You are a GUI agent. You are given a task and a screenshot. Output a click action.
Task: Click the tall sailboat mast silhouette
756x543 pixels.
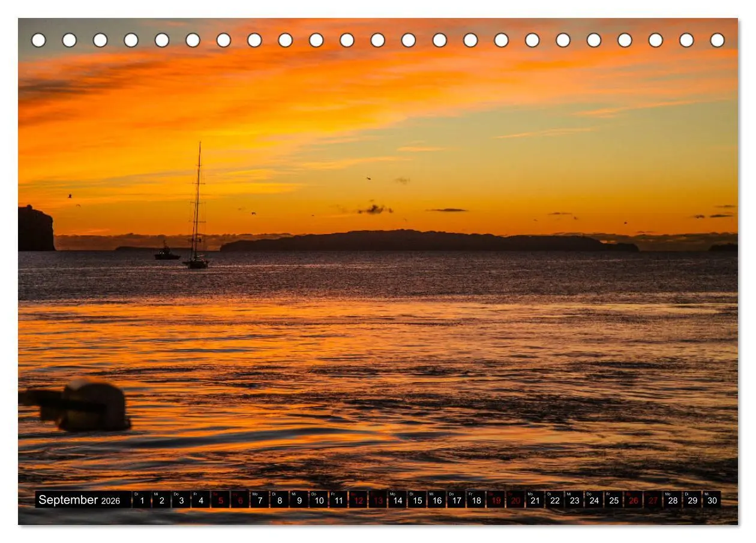[197, 204]
